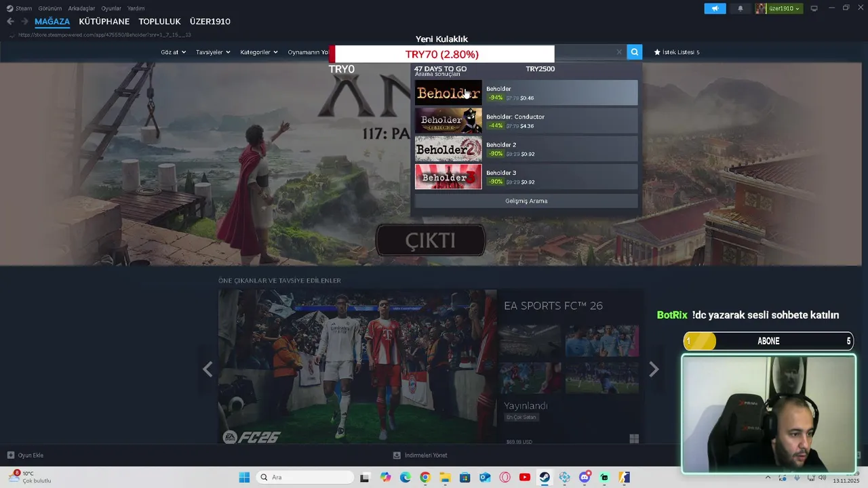The image size is (868, 488).
Task: Open the Steam menu
Action: tap(23, 8)
